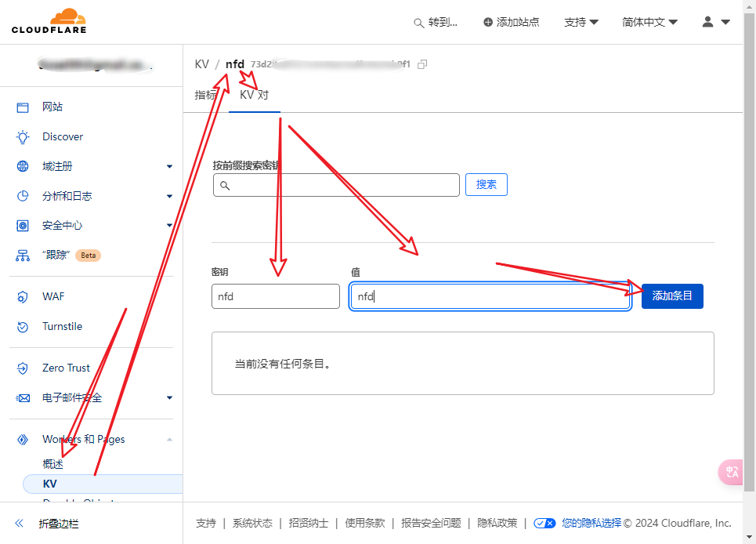Image resolution: width=756 pixels, height=544 pixels.
Task: Click the WAF shield icon
Action: click(x=23, y=296)
